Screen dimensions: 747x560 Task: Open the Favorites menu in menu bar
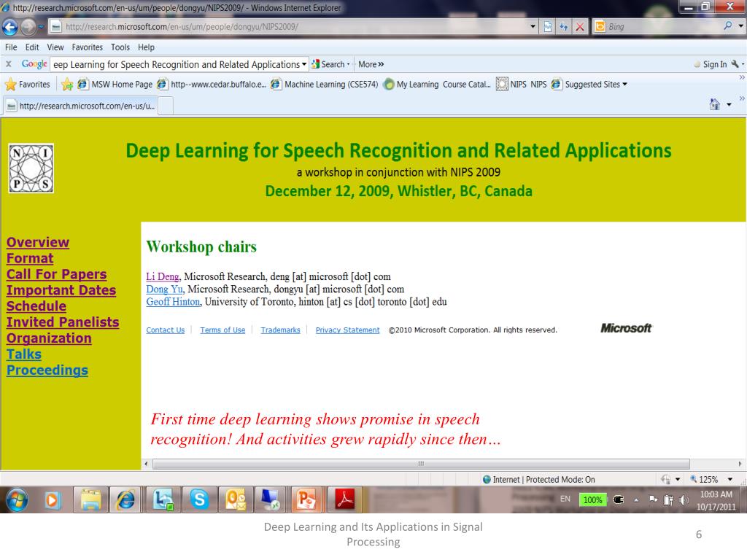[88, 47]
